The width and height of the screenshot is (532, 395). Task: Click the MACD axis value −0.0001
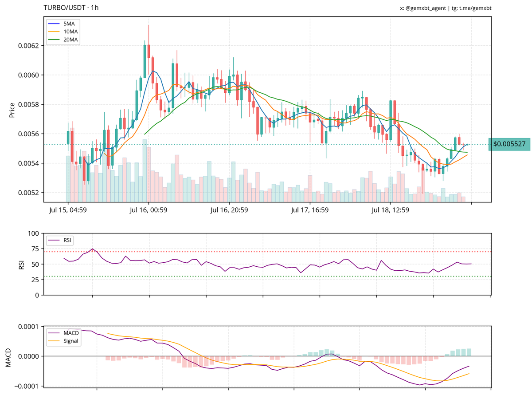tap(27, 386)
